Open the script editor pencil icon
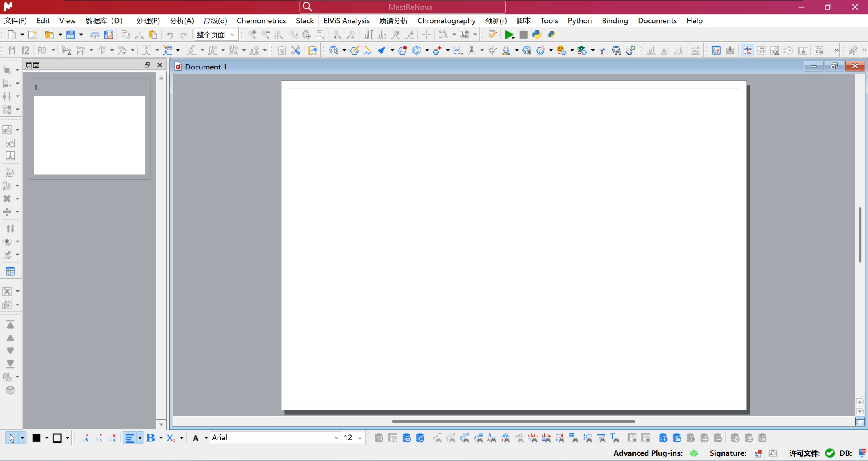Screen dimensions: 868x461 pos(492,35)
